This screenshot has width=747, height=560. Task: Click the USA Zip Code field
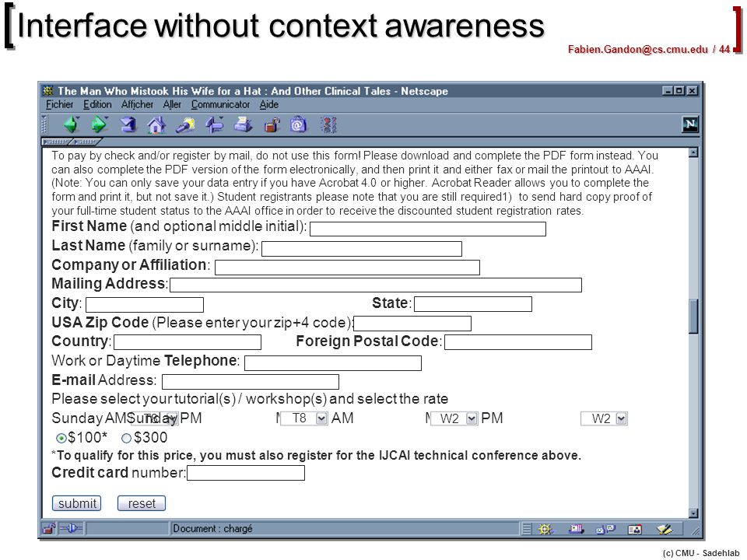(412, 324)
